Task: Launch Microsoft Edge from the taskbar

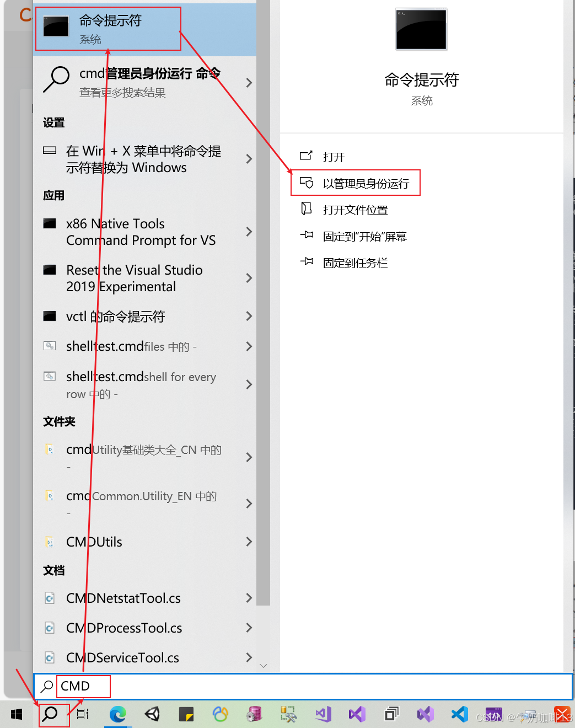Action: [x=117, y=715]
